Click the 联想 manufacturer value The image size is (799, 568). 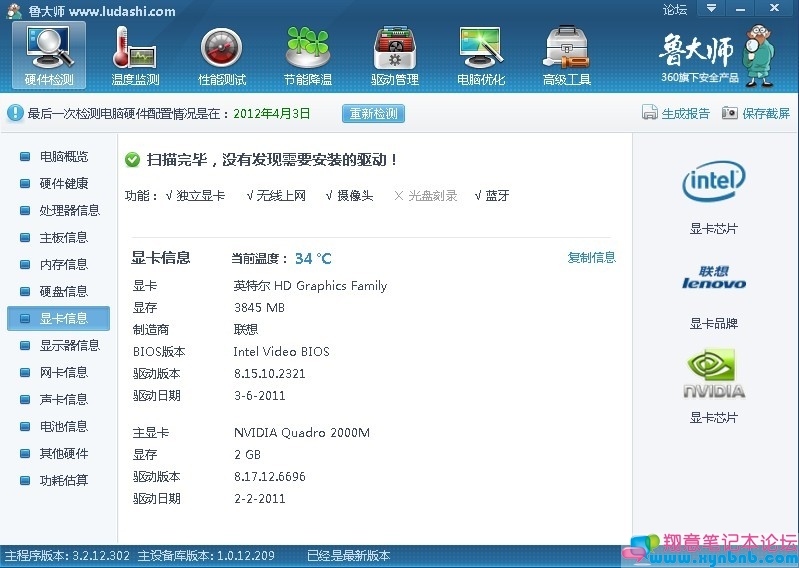246,330
